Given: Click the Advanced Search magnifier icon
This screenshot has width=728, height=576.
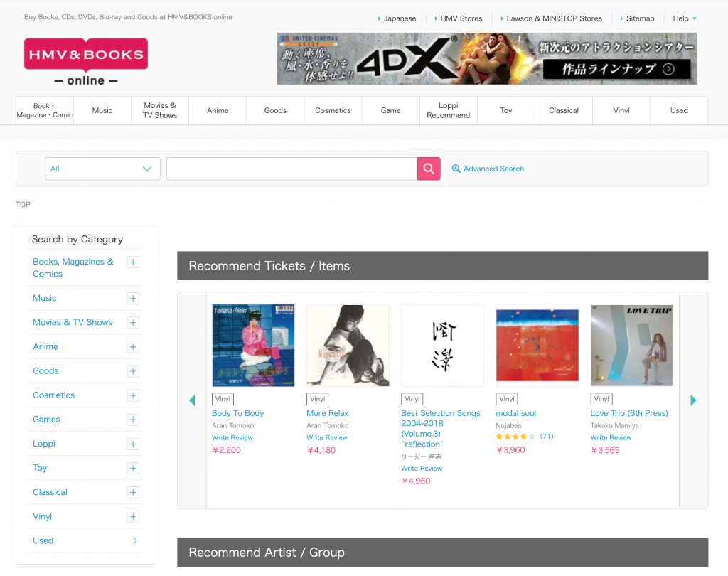Looking at the screenshot, I should click(x=456, y=169).
